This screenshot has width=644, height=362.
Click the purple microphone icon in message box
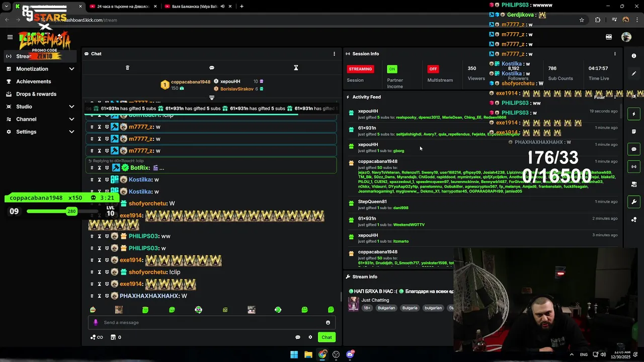pyautogui.click(x=96, y=323)
